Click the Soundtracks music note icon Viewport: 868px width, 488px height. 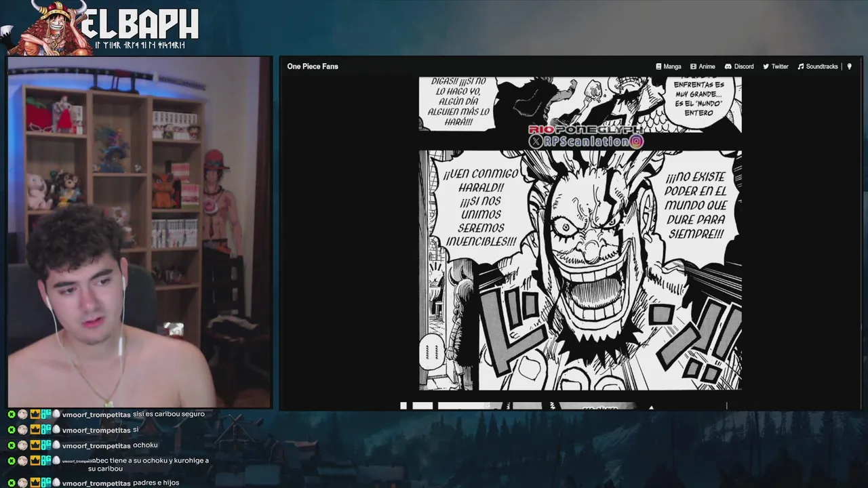pyautogui.click(x=801, y=66)
